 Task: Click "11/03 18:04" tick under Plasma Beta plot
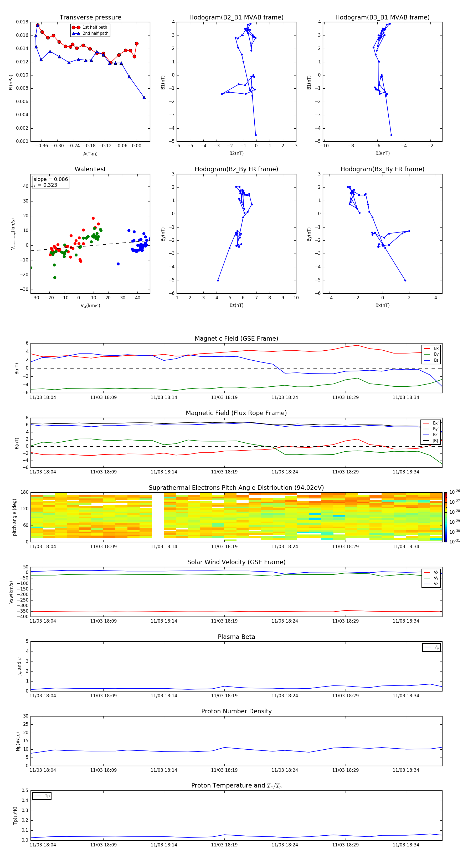(x=43, y=696)
